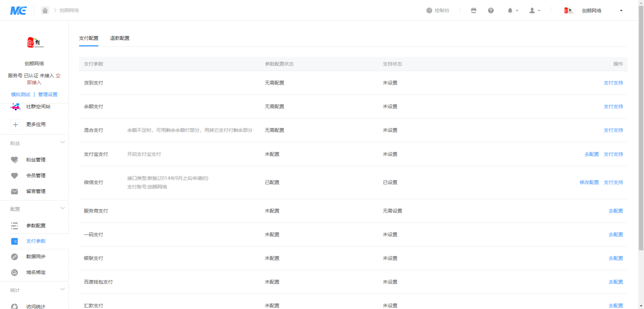Open the user account dropdown

535,10
